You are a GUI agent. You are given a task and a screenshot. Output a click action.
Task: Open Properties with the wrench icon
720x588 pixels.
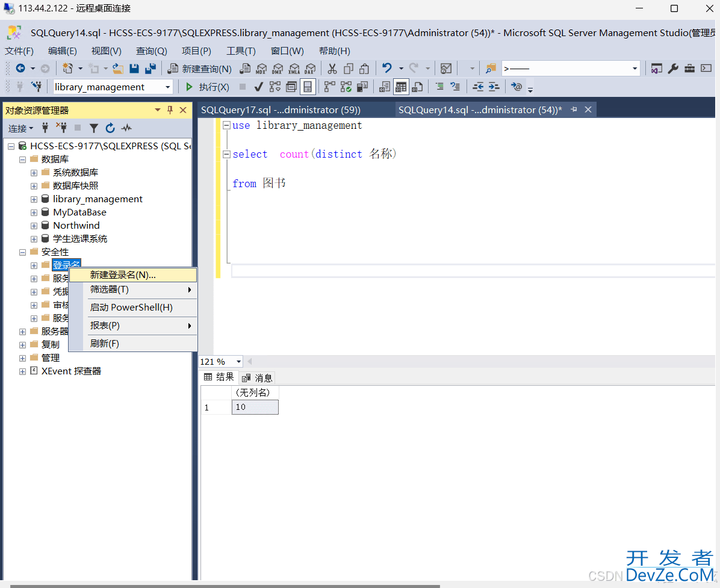click(x=672, y=69)
